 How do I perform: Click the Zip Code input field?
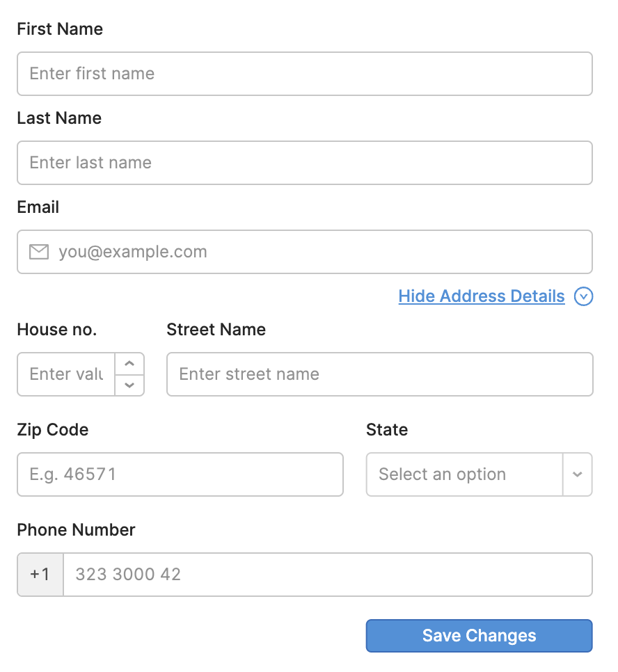(x=180, y=474)
